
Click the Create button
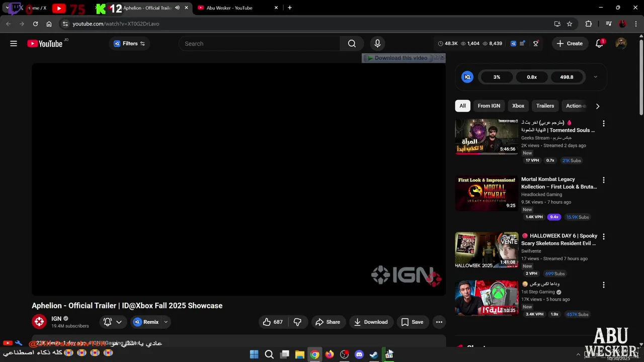(570, 44)
